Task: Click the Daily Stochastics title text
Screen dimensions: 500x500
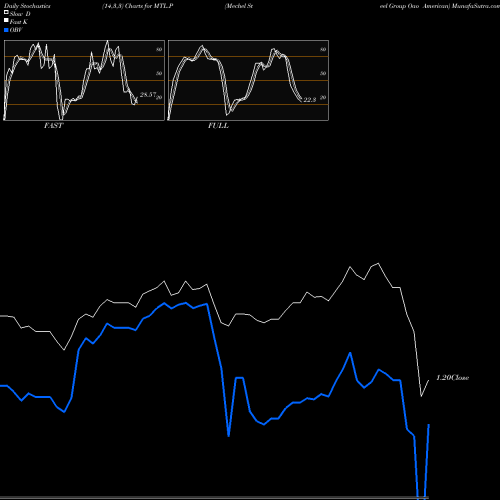Action: coord(27,6)
